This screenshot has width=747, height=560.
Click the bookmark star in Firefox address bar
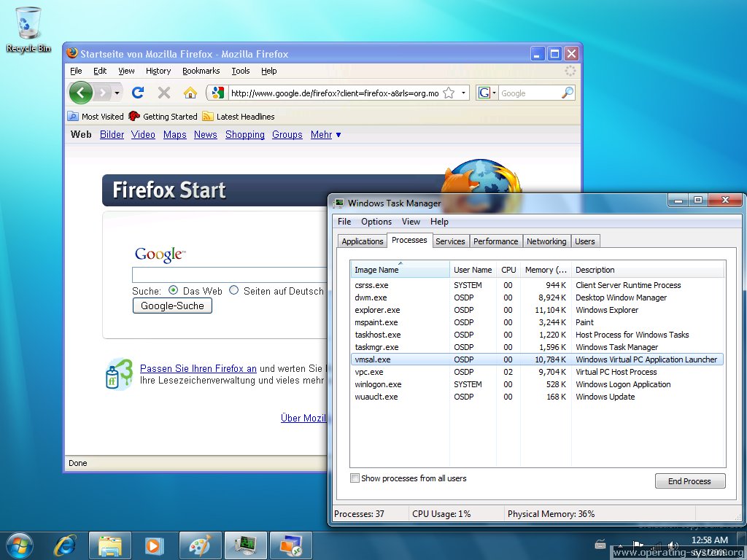[449, 93]
